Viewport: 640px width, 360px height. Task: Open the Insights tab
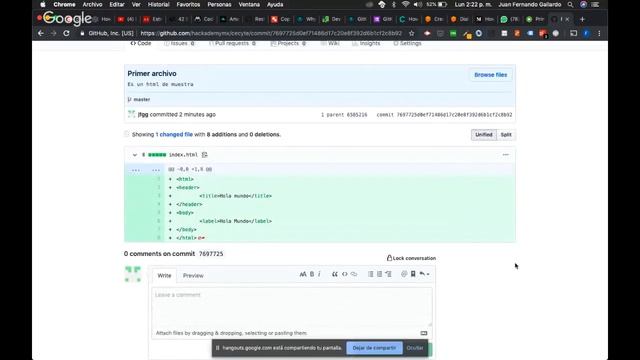click(366, 43)
